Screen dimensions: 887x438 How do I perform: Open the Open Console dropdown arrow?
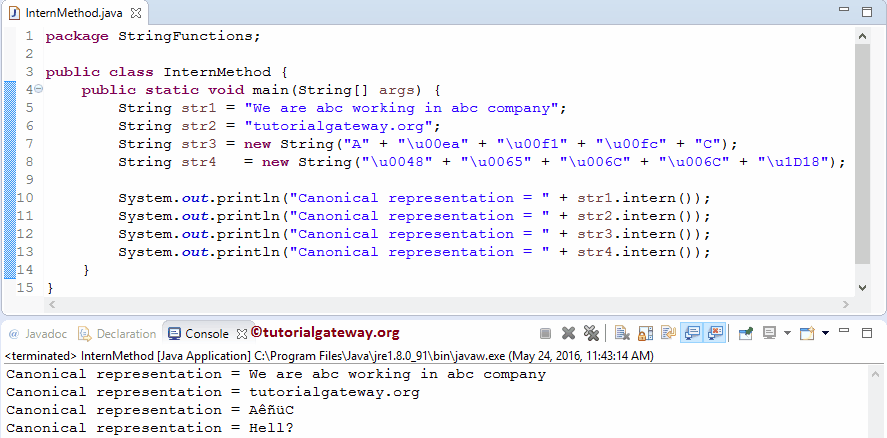825,333
